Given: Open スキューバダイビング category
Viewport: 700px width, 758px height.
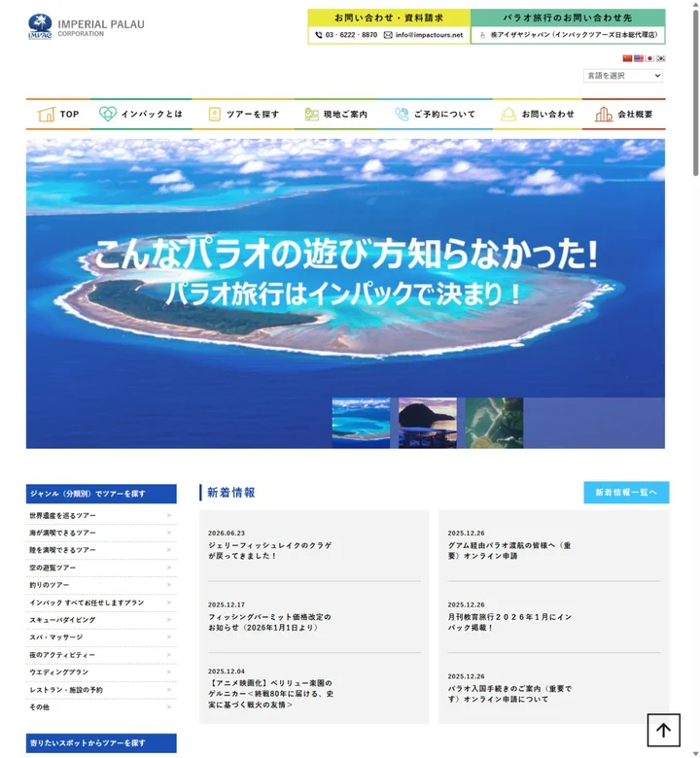Looking at the screenshot, I should point(101,620).
